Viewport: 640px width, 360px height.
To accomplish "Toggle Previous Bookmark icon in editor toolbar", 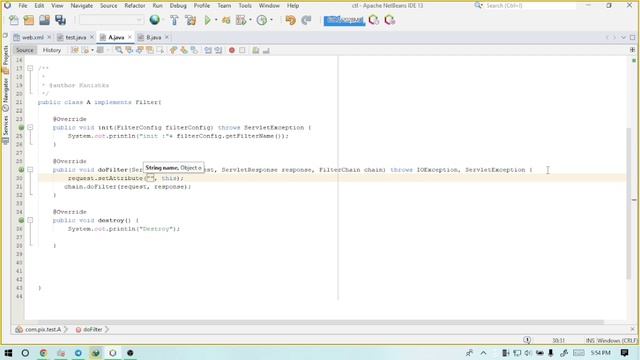I will point(173,50).
